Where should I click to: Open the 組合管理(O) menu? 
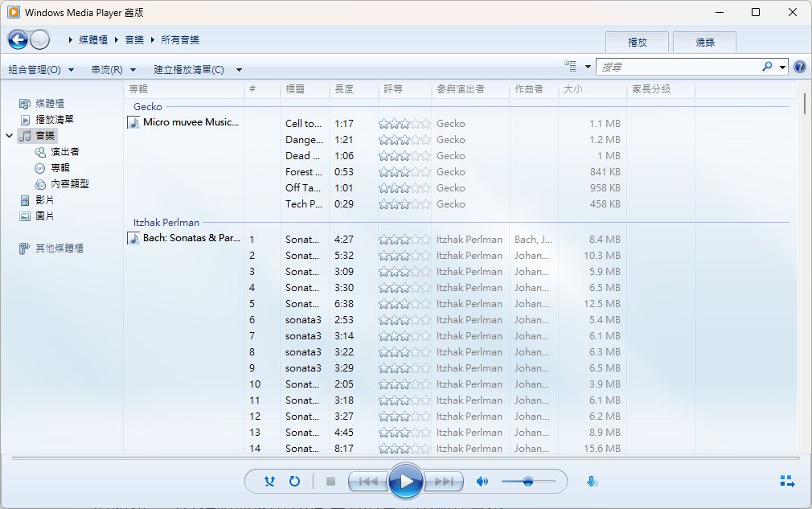tap(41, 69)
